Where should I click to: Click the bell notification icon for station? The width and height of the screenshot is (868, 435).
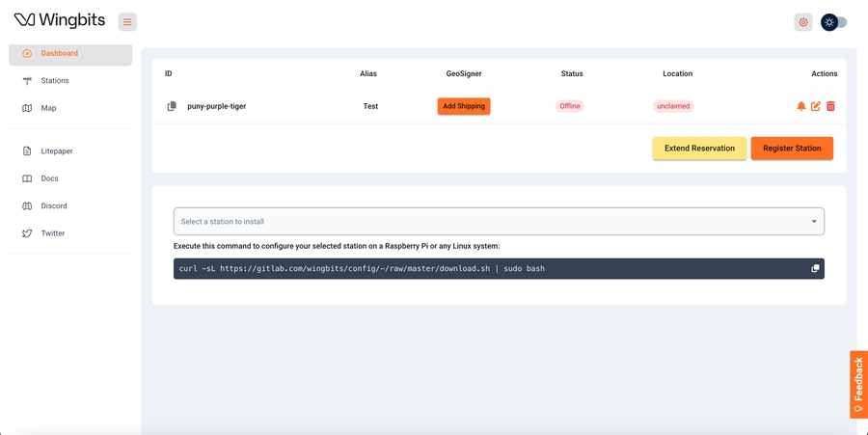(x=801, y=106)
